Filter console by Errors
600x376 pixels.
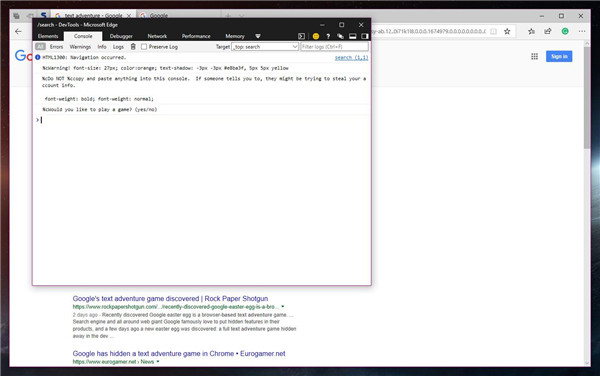coord(56,47)
